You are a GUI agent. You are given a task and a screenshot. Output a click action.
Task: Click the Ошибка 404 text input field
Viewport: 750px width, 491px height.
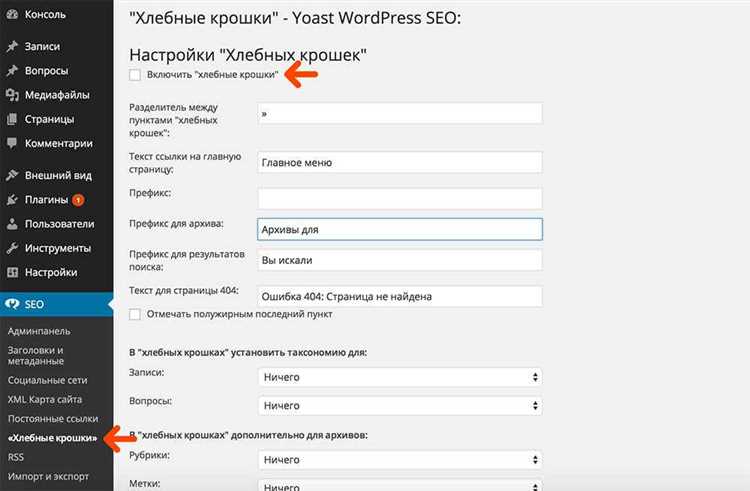tap(400, 296)
